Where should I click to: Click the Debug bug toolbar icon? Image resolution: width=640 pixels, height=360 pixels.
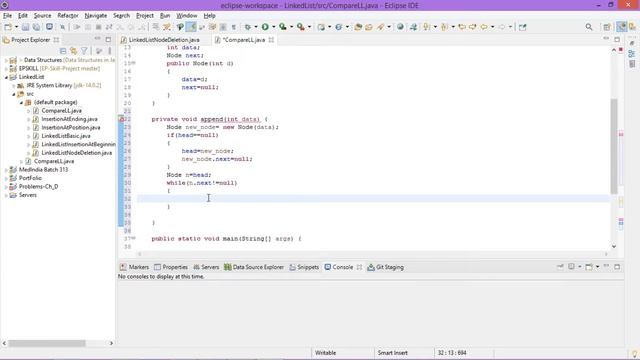click(247, 27)
